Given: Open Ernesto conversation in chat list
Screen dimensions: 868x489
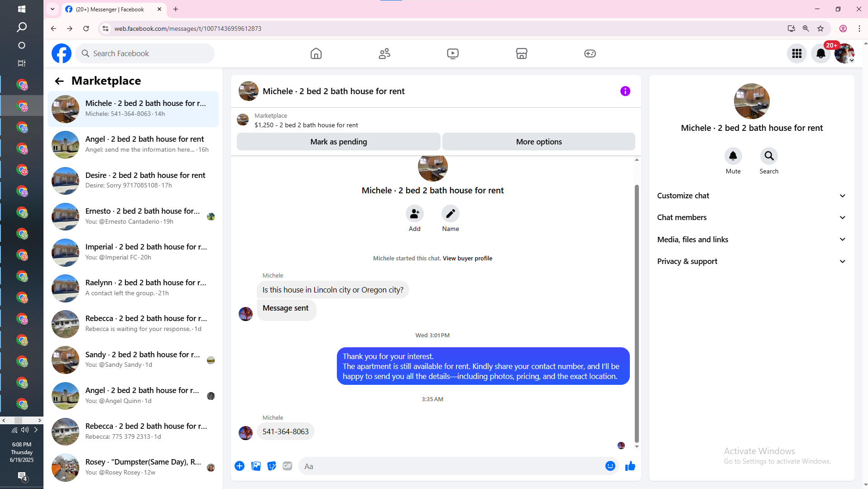Looking at the screenshot, I should click(133, 216).
